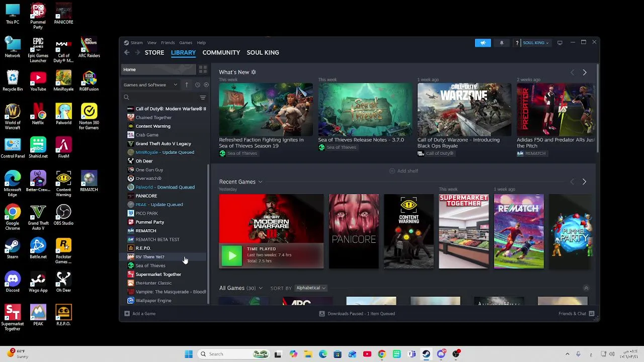Click the back navigation arrow in Steam
644x362 pixels.
tap(127, 53)
